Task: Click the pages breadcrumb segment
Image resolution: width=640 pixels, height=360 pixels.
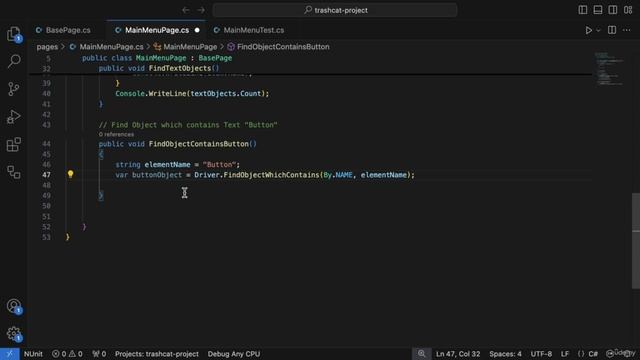Action: click(47, 47)
